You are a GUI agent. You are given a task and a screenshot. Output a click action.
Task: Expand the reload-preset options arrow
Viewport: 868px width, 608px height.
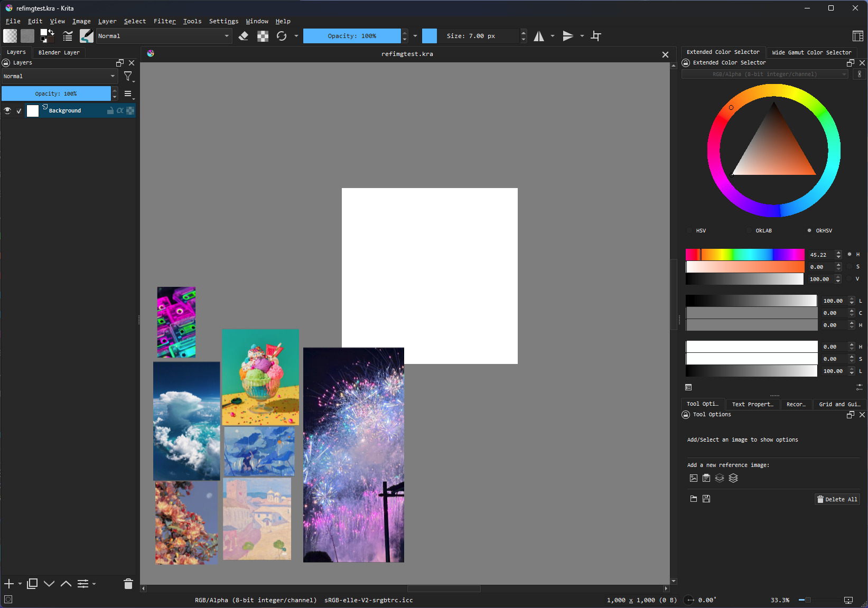[296, 36]
